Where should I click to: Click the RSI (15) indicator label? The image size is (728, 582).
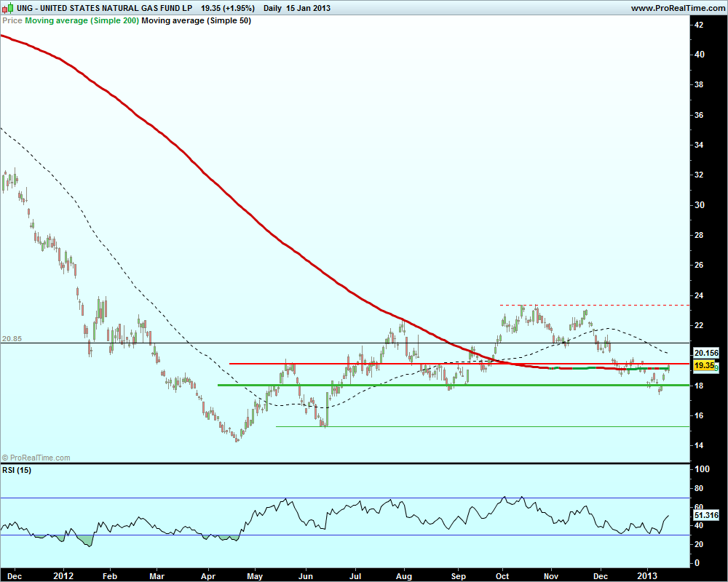click(x=17, y=470)
